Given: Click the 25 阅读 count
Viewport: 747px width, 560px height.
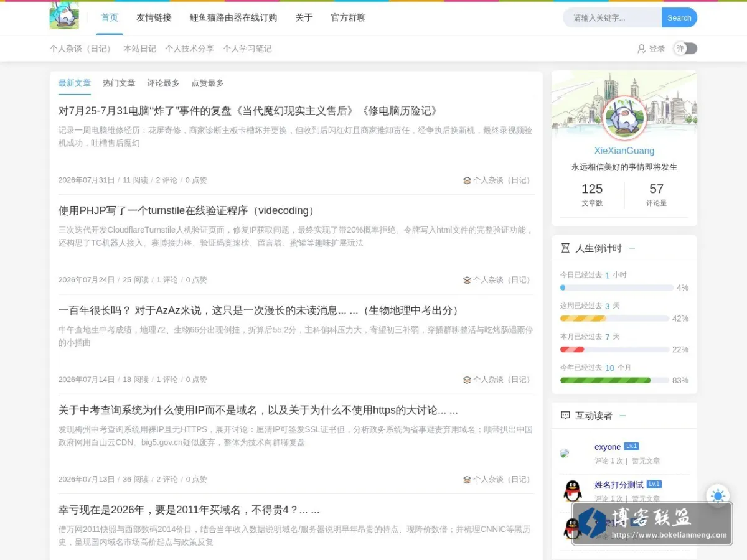Looking at the screenshot, I should pyautogui.click(x=136, y=280).
